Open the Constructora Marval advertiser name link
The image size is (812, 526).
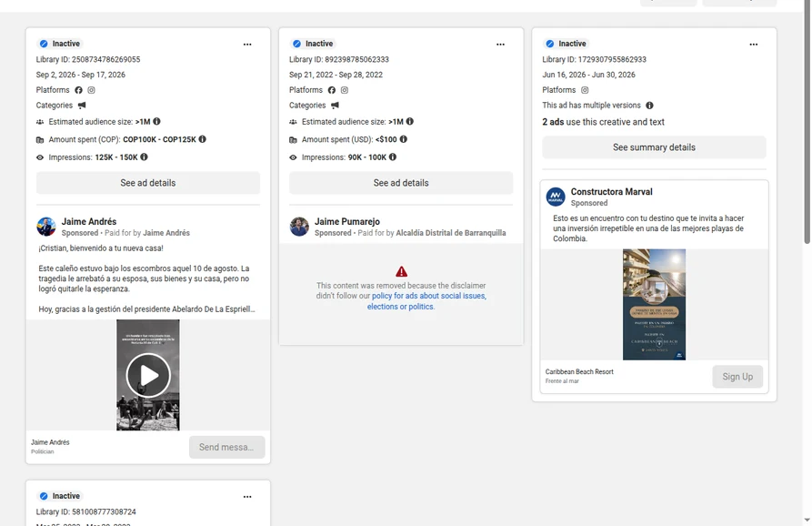612,192
